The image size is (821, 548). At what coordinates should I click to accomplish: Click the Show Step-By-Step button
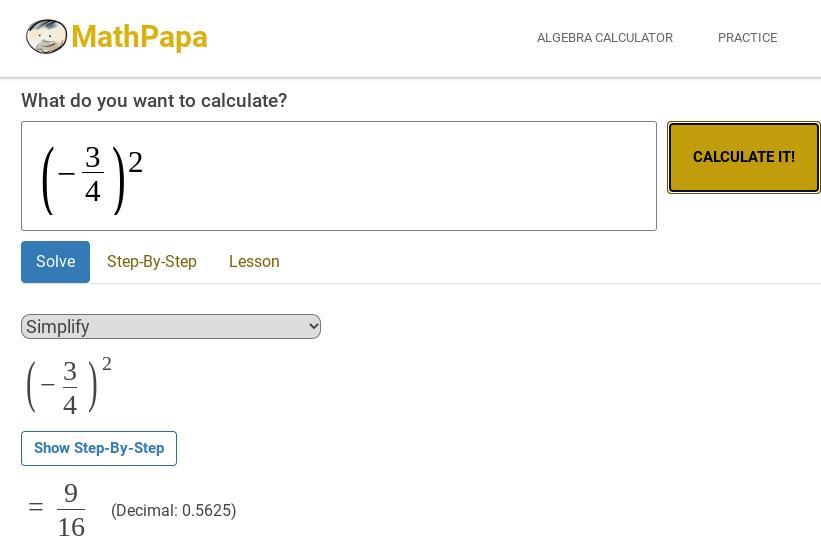click(99, 448)
